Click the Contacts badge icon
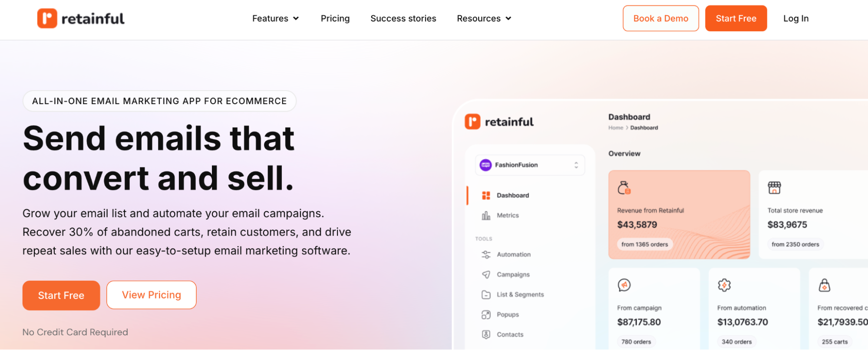The width and height of the screenshot is (868, 350). [x=486, y=334]
